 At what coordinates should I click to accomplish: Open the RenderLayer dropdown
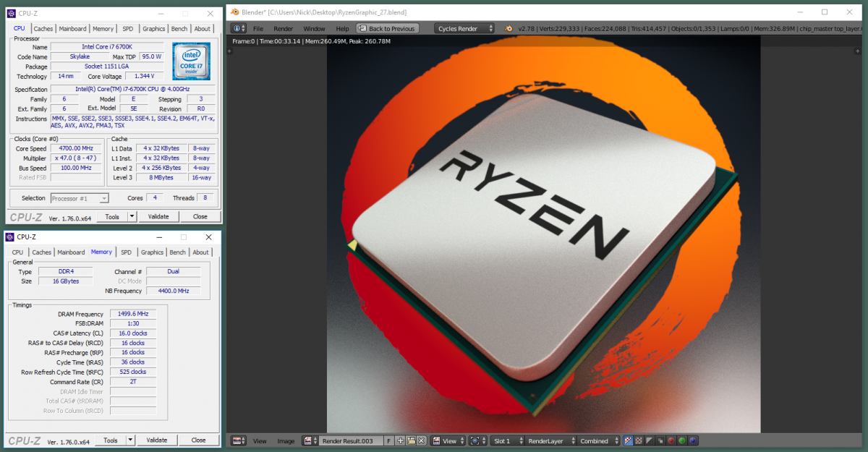click(x=549, y=440)
